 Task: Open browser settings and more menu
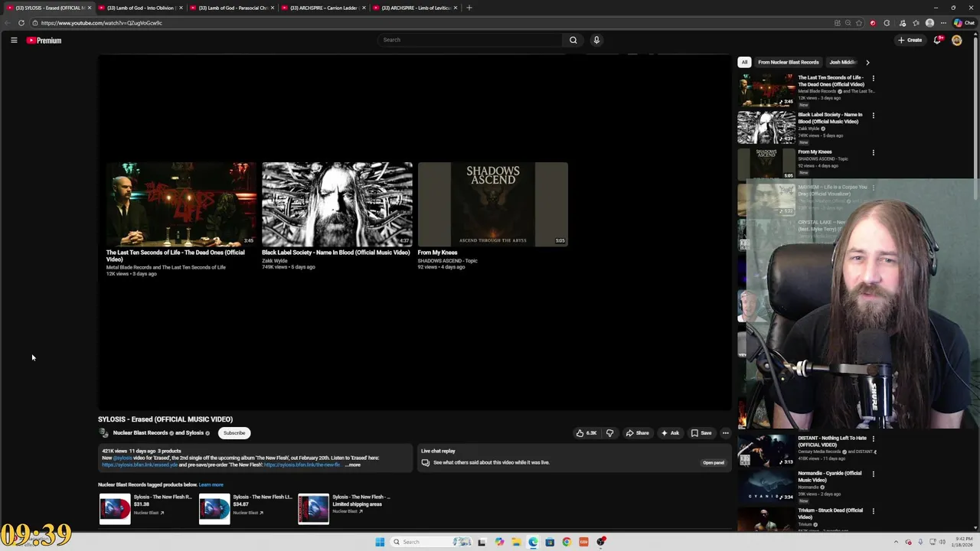pyautogui.click(x=943, y=23)
